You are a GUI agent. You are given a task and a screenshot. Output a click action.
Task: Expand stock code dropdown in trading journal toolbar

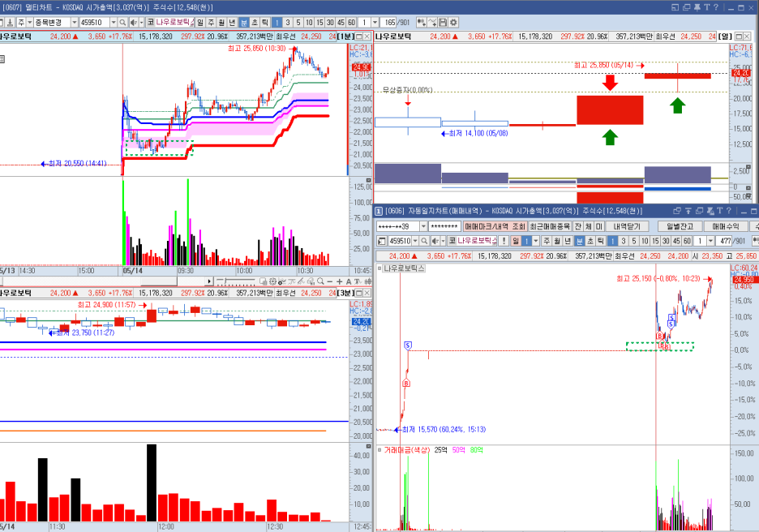coord(415,241)
